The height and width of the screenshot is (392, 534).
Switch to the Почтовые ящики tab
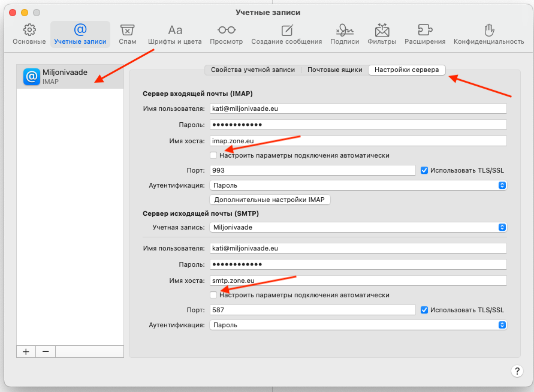pos(334,70)
